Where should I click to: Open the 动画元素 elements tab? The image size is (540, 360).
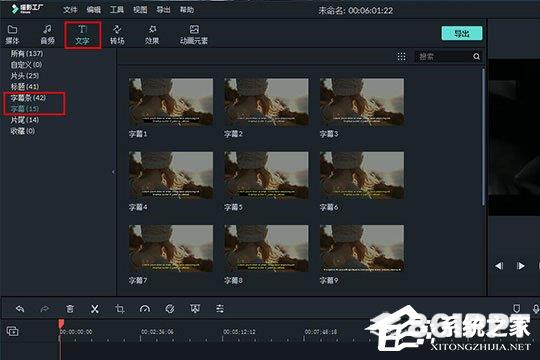tap(194, 34)
